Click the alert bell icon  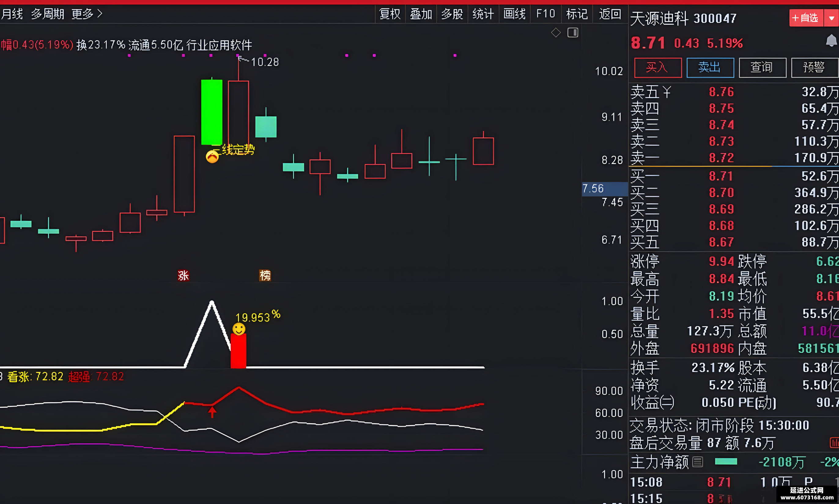tap(831, 41)
